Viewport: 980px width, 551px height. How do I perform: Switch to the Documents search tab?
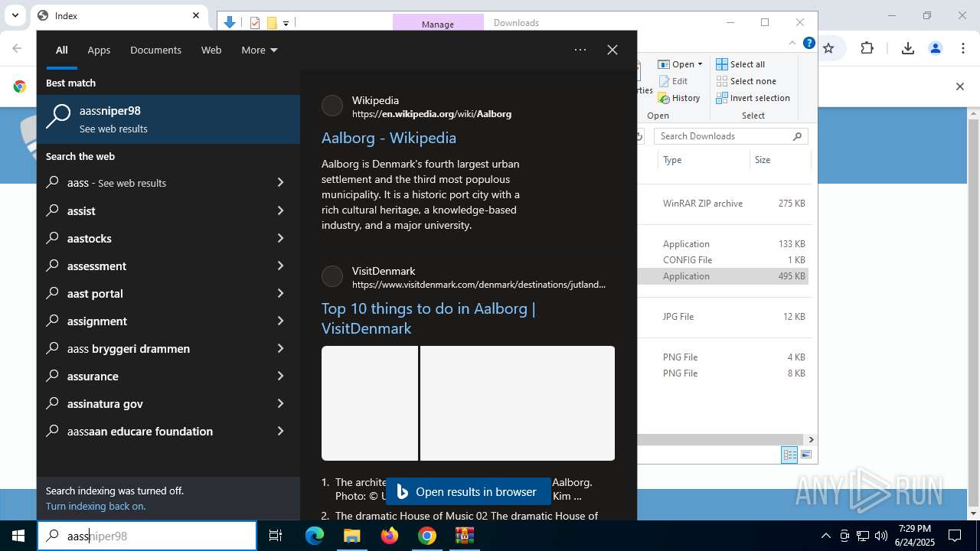(x=155, y=50)
